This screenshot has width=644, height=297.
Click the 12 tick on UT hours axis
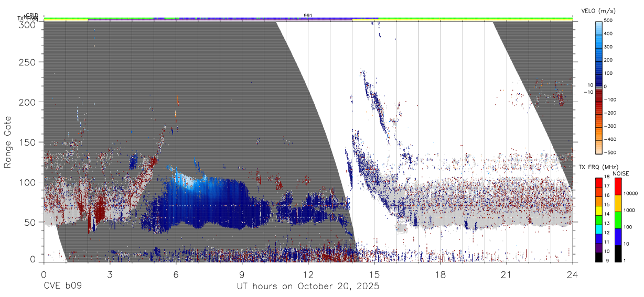coord(308,274)
